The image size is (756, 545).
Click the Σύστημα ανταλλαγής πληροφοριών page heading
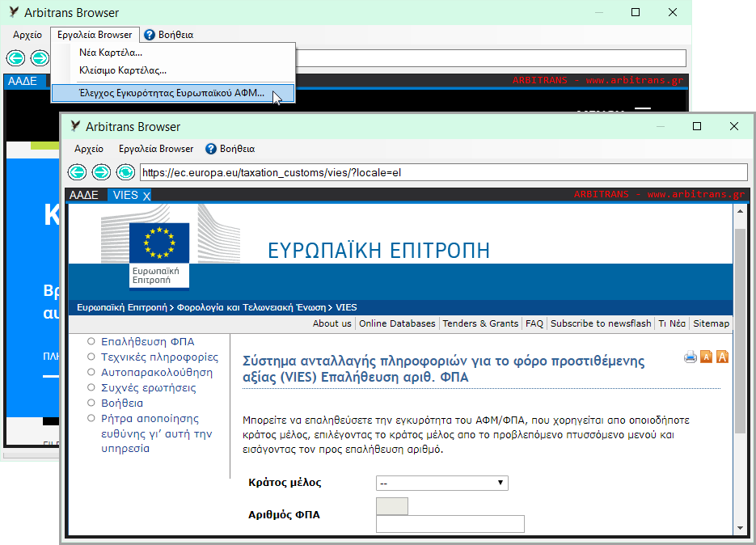[443, 369]
